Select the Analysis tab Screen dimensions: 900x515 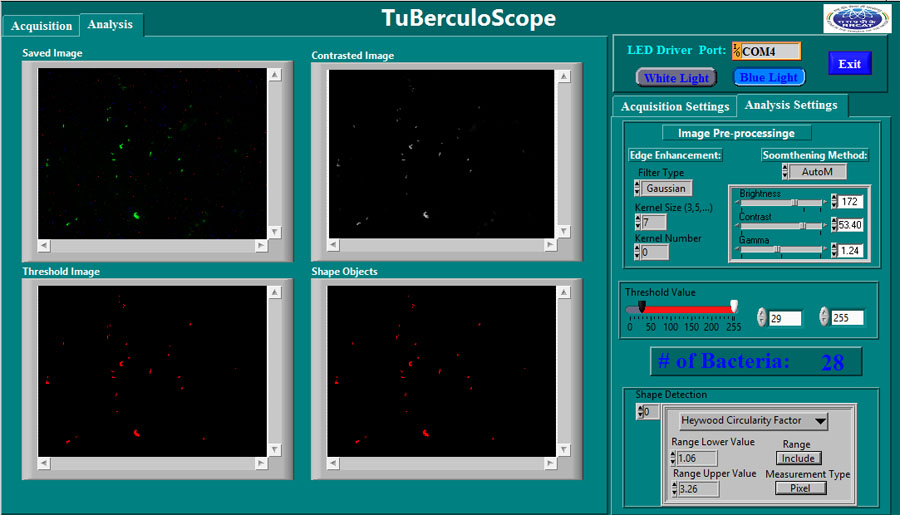(x=110, y=24)
